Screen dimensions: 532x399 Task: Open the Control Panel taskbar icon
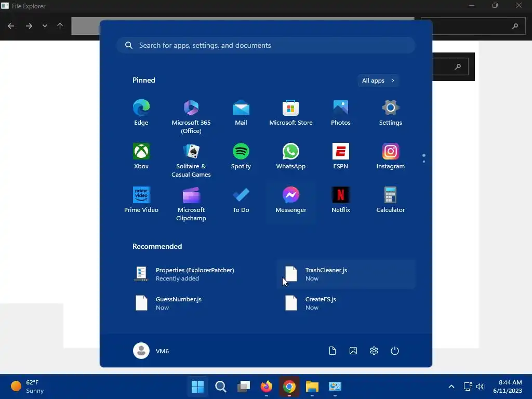tap(335, 387)
